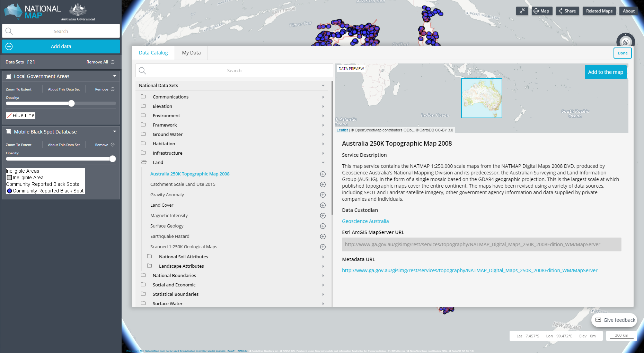
Task: Expand National Soil Attributes subfolder
Action: click(323, 257)
